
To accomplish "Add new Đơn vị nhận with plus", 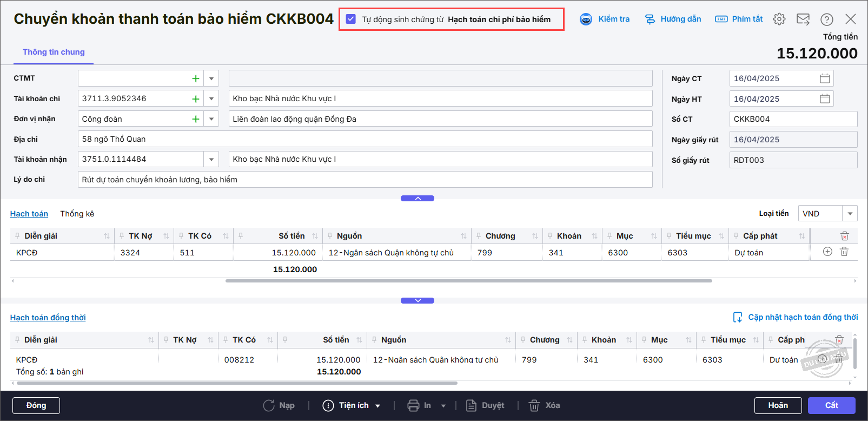I will tap(196, 119).
